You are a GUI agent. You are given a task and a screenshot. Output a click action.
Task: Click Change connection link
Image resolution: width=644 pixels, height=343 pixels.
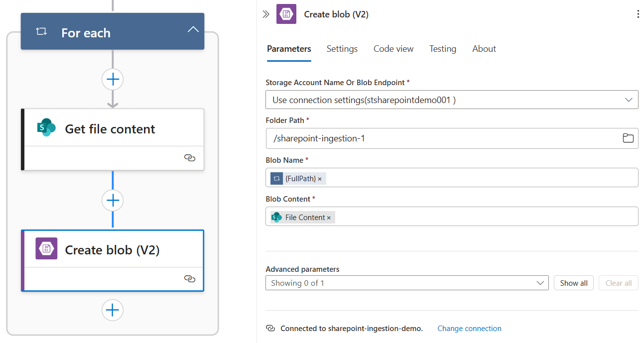pos(469,328)
